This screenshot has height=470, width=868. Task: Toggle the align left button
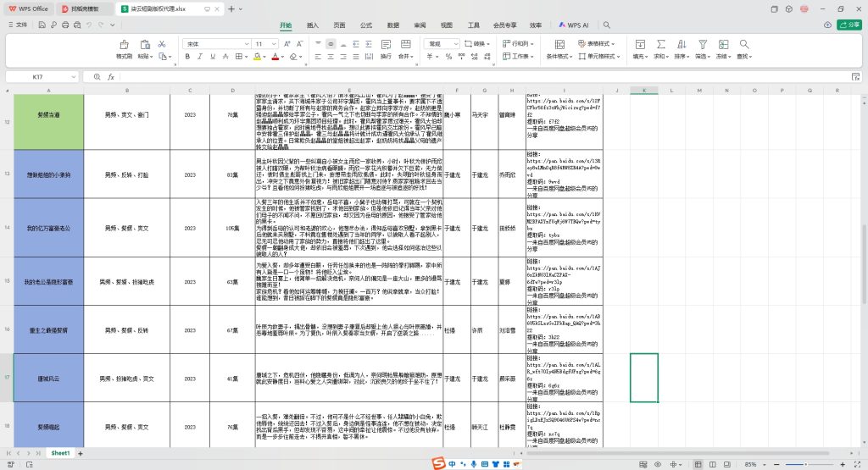318,57
